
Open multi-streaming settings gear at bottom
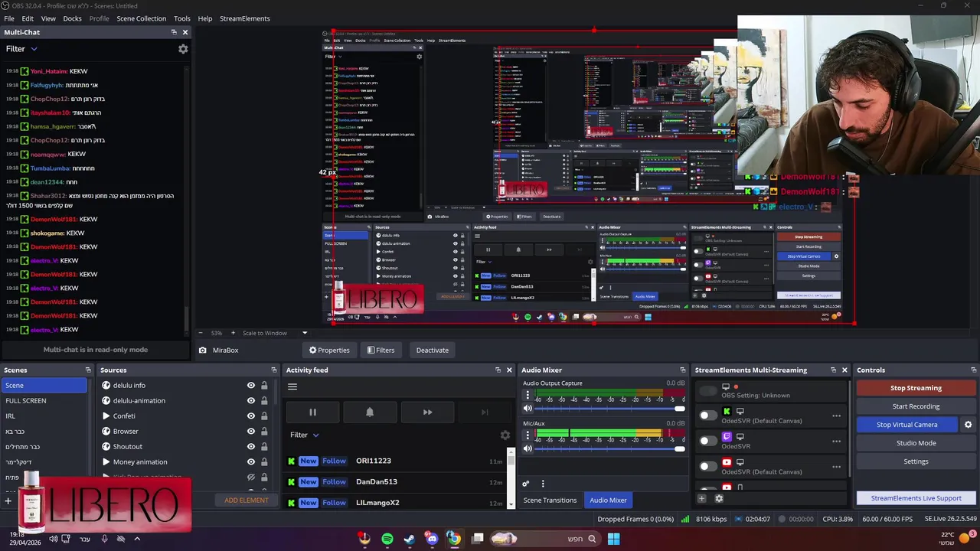[x=719, y=498]
